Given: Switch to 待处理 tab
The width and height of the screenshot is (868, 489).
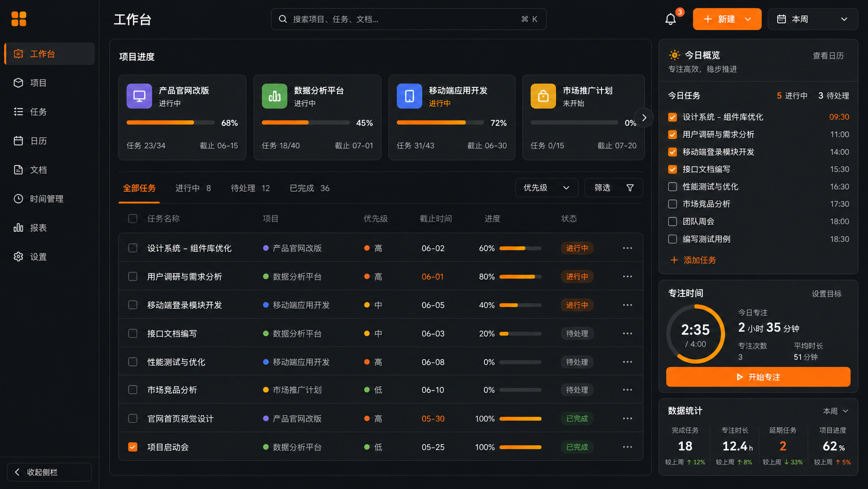Looking at the screenshot, I should (x=250, y=188).
